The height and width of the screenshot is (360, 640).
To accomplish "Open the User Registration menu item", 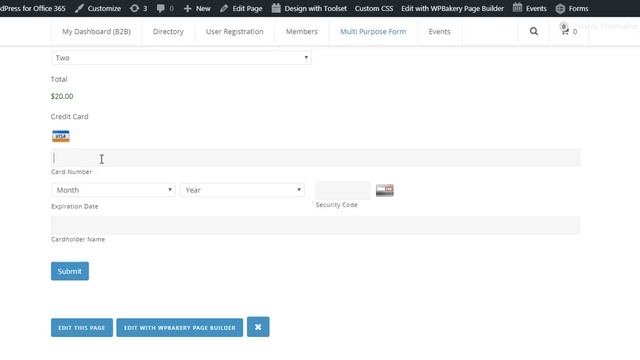I will pos(235,31).
